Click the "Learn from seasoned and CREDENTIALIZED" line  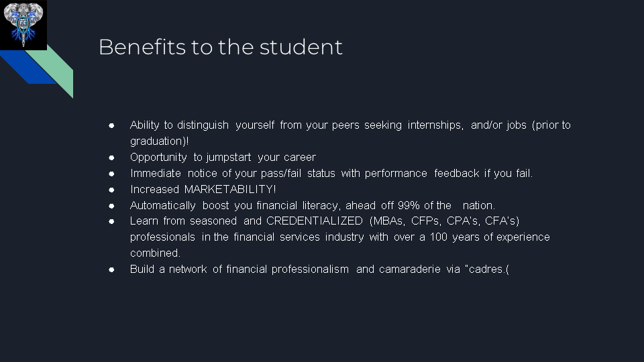tap(324, 221)
